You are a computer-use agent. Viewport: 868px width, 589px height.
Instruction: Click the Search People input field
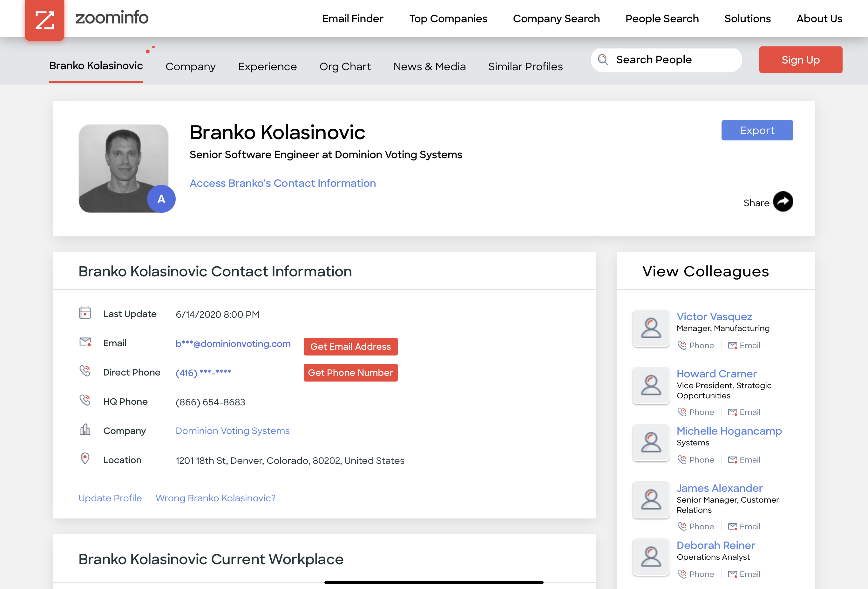(666, 60)
